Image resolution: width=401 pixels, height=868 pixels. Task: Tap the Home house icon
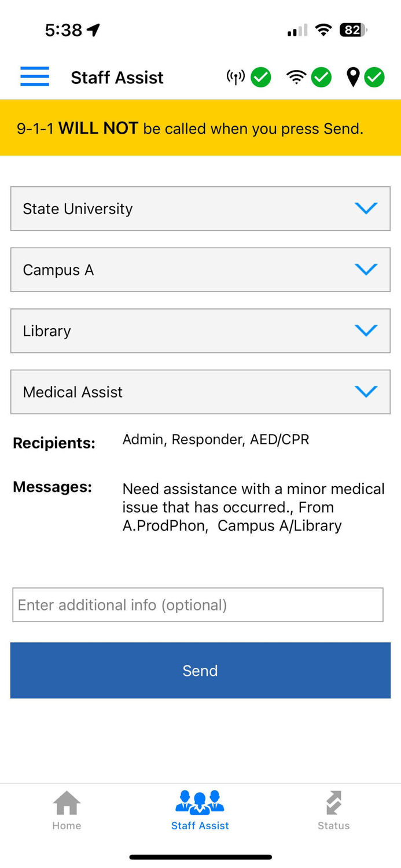[x=67, y=803]
